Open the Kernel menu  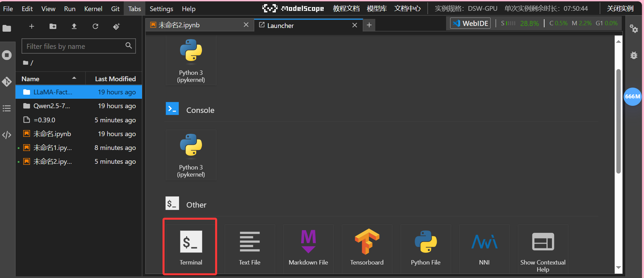(93, 9)
